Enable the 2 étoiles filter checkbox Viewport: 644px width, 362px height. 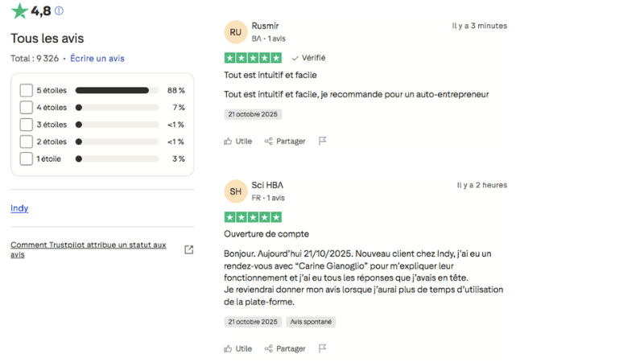pyautogui.click(x=27, y=142)
